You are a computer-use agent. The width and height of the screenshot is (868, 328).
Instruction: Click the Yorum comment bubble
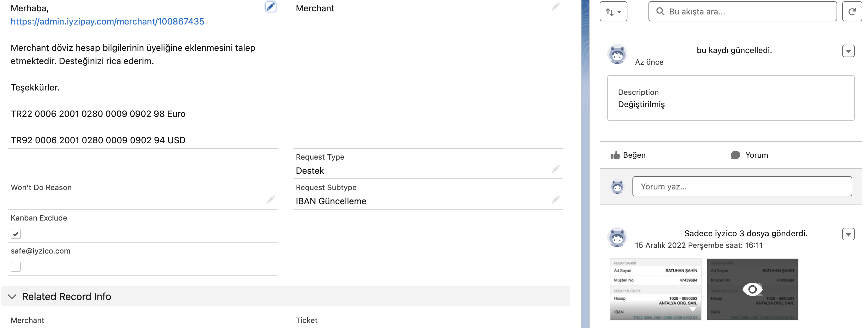coord(735,155)
